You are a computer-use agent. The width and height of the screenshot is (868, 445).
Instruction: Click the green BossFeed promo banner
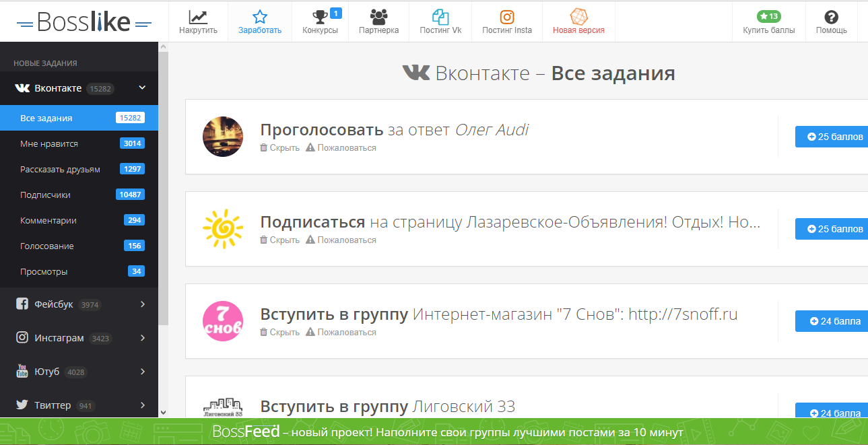coord(434,432)
